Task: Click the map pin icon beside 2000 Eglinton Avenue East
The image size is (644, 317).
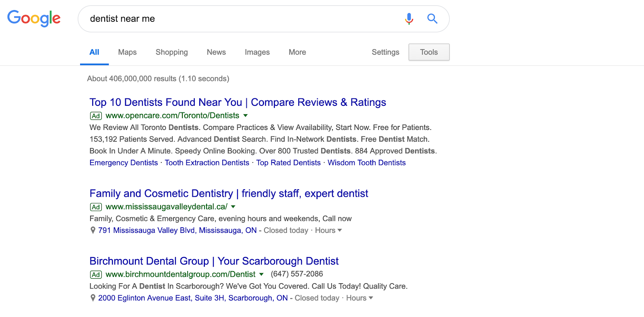Action: tap(93, 298)
